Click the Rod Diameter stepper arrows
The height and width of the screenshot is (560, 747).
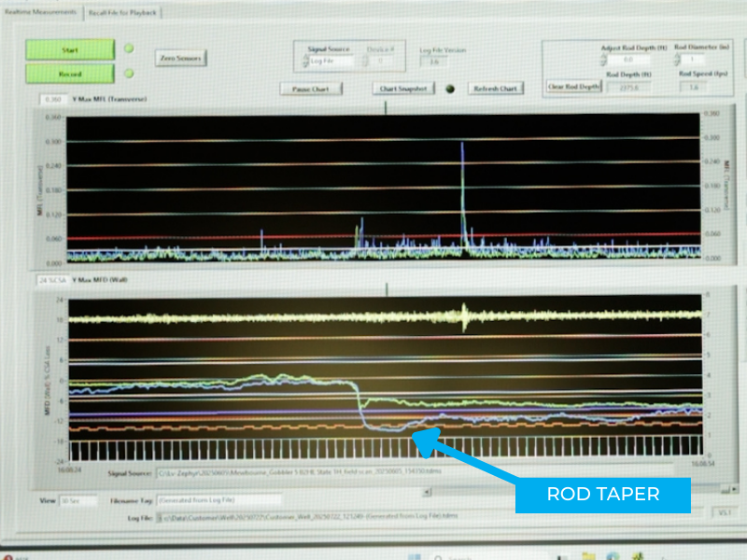click(677, 59)
